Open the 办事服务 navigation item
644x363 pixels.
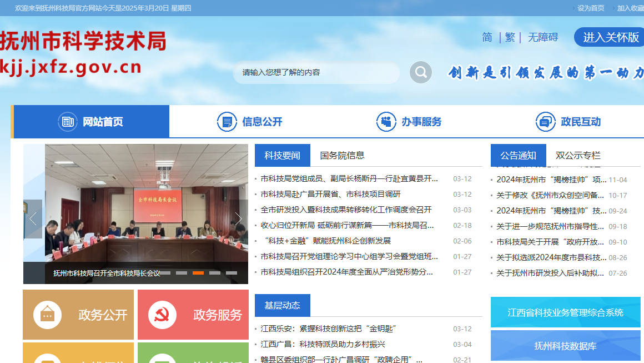409,122
